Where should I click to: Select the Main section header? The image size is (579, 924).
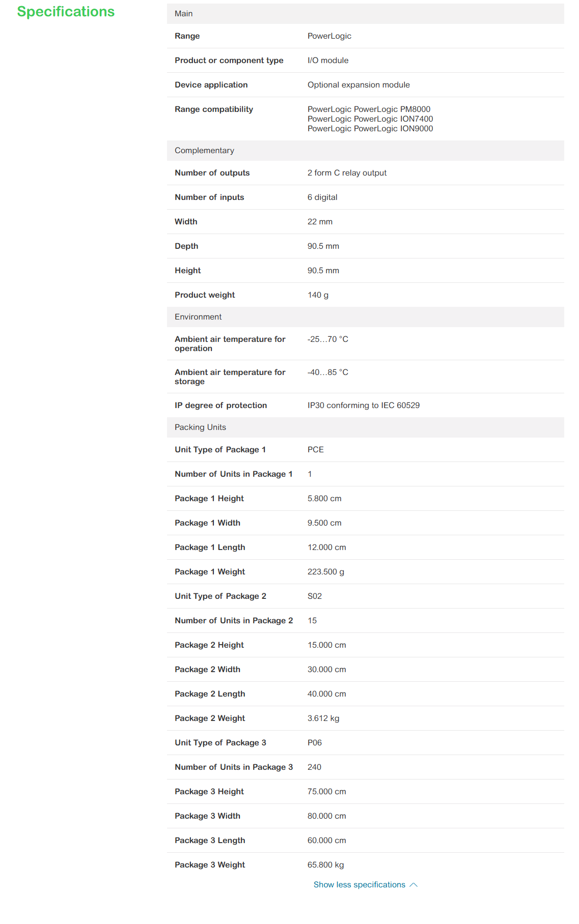(x=184, y=14)
